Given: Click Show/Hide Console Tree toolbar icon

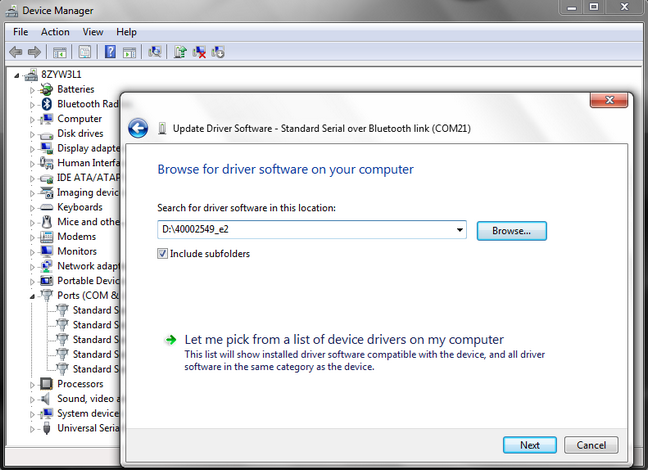Looking at the screenshot, I should coord(60,52).
